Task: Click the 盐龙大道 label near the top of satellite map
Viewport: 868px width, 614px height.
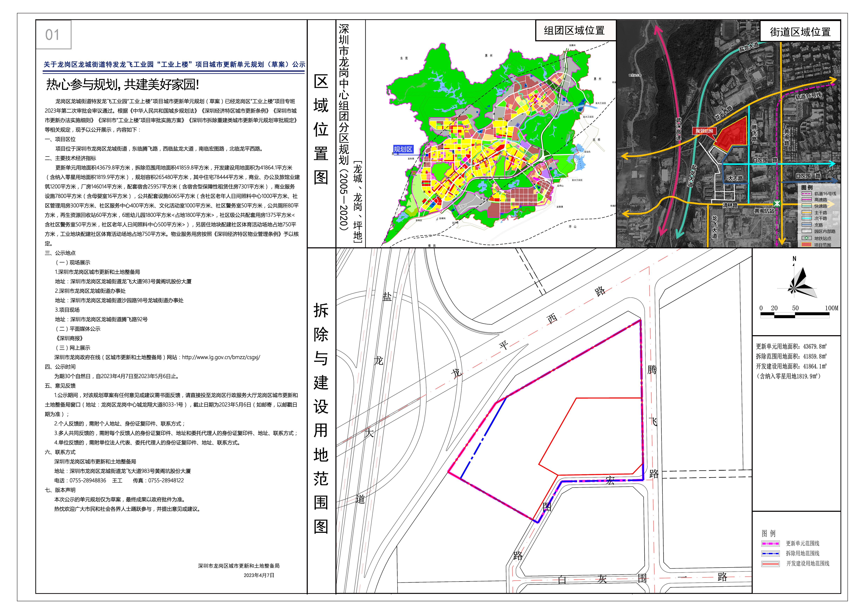Action: pyautogui.click(x=749, y=48)
